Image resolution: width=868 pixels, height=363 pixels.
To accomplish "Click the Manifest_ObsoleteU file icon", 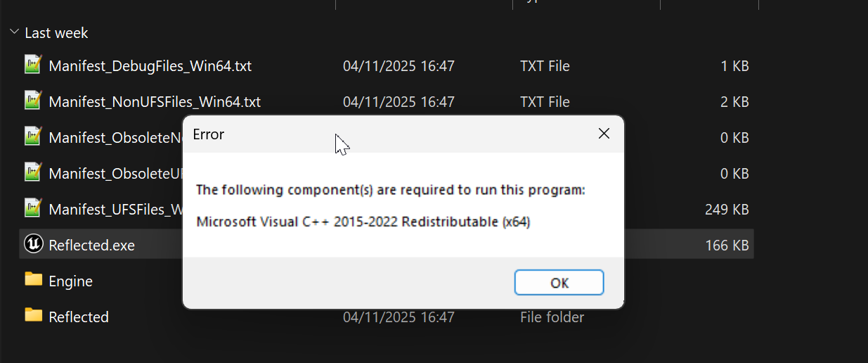I will click(x=33, y=172).
